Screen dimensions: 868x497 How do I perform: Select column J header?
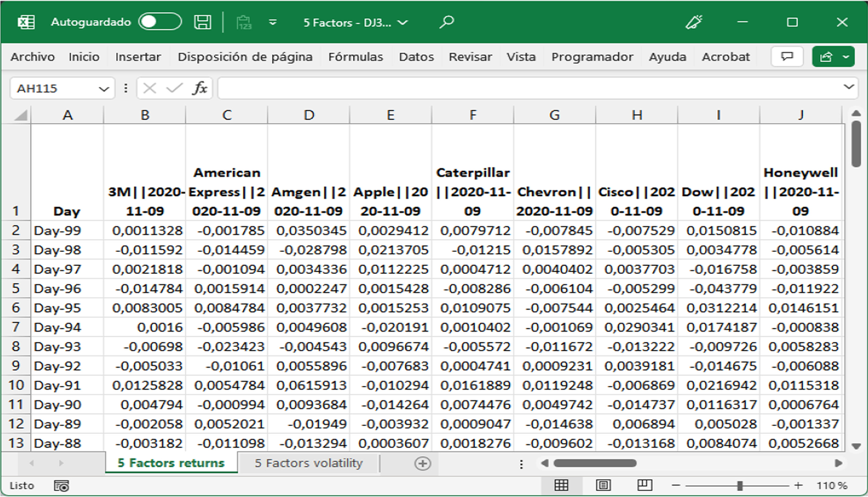click(x=801, y=115)
